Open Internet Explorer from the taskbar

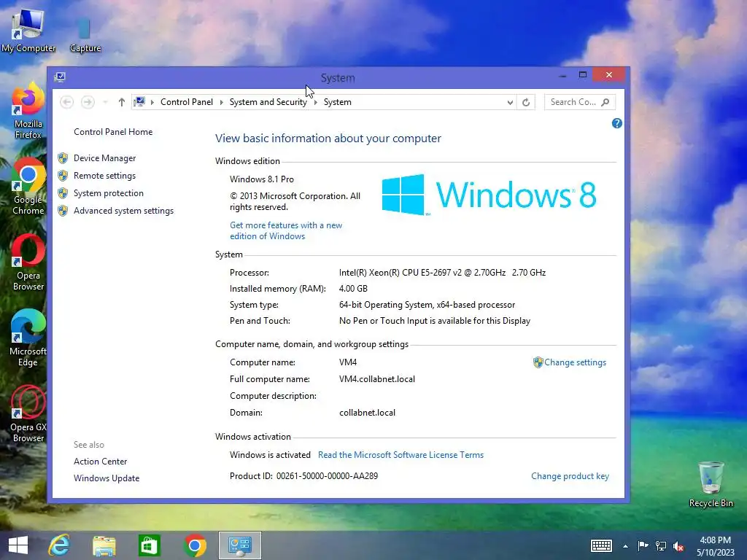tap(60, 545)
